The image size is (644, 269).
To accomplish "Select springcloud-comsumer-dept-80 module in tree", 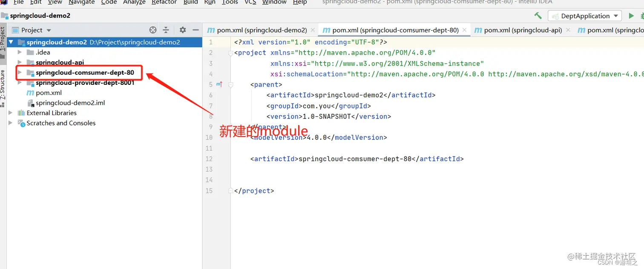I will 85,72.
